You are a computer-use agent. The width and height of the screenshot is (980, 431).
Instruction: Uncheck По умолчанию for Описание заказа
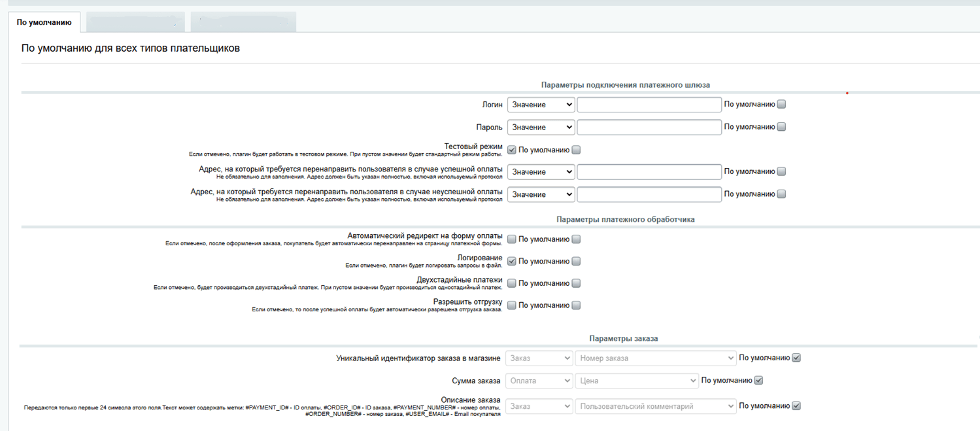point(796,405)
